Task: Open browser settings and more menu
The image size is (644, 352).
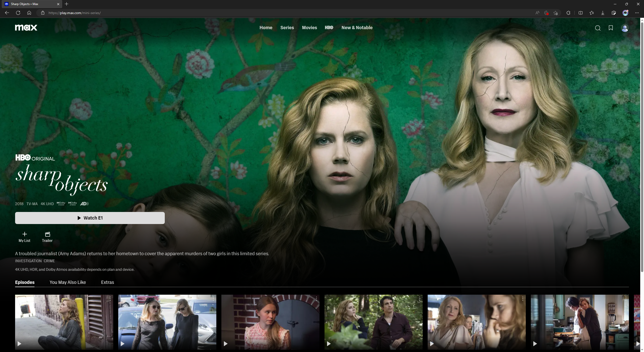Action: coord(637,13)
